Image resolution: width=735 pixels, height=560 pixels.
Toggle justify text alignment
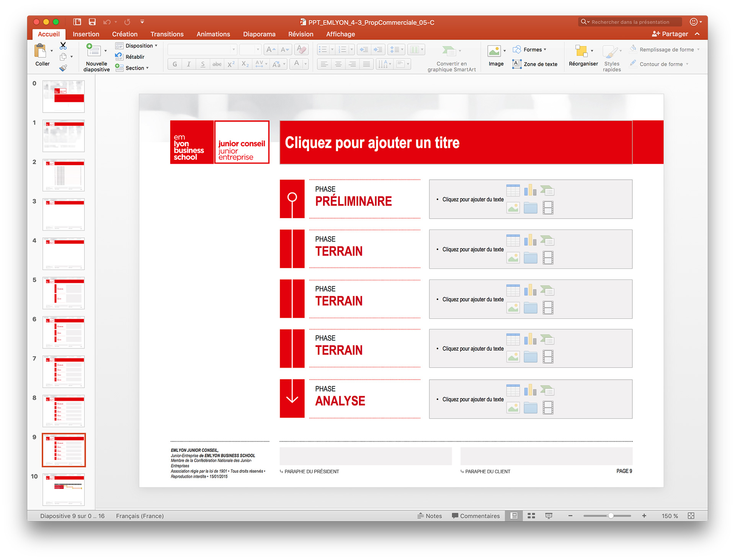pyautogui.click(x=366, y=64)
